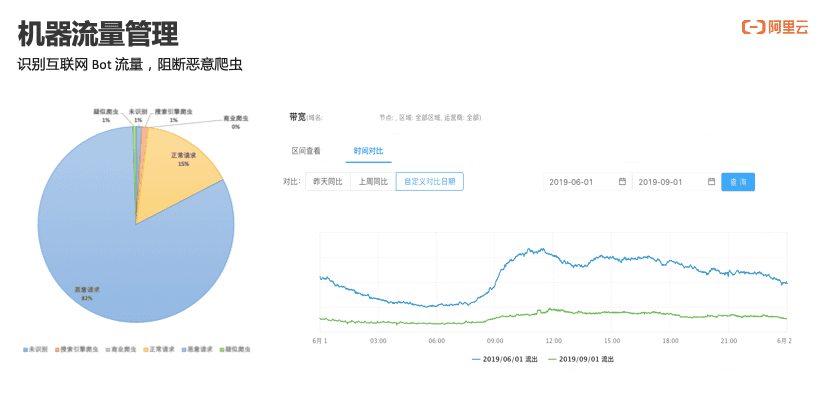Click the blue 查询 button
This screenshot has height=412, width=833.
click(738, 182)
